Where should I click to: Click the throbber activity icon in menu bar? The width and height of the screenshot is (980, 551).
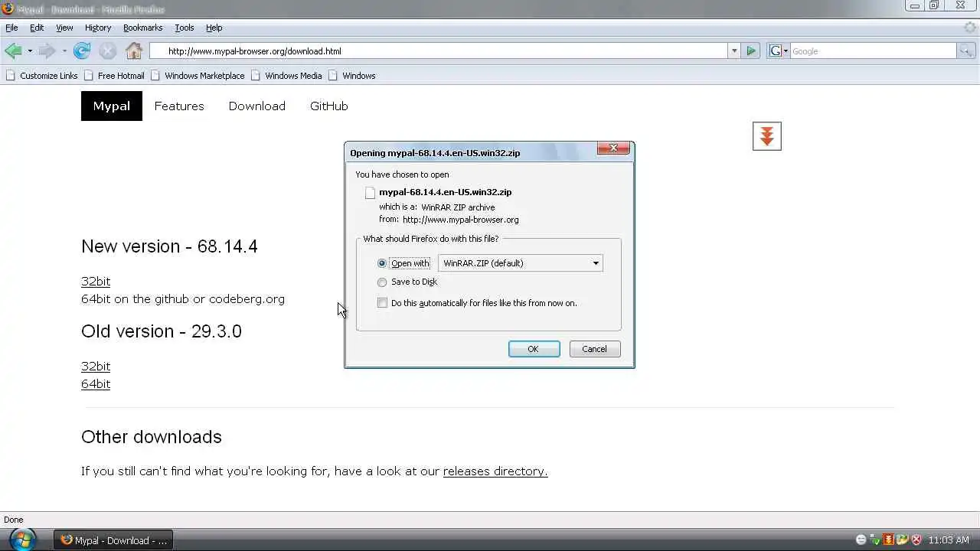[x=970, y=28]
